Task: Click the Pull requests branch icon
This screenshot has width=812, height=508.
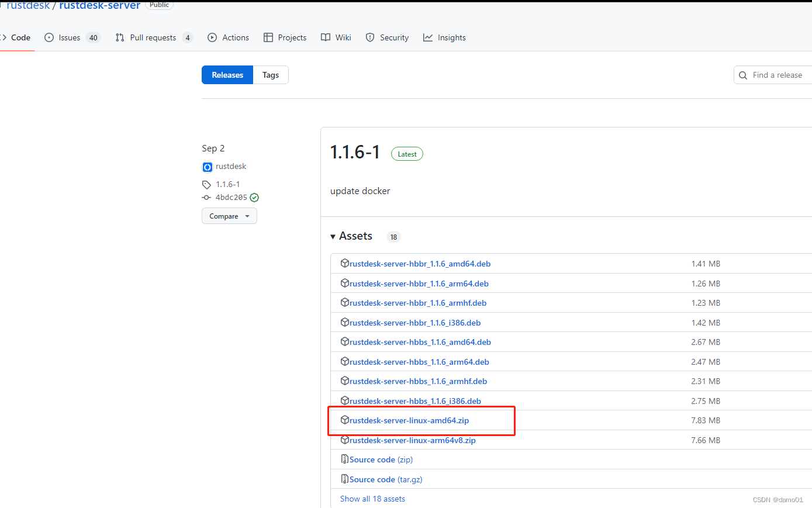Action: click(120, 37)
